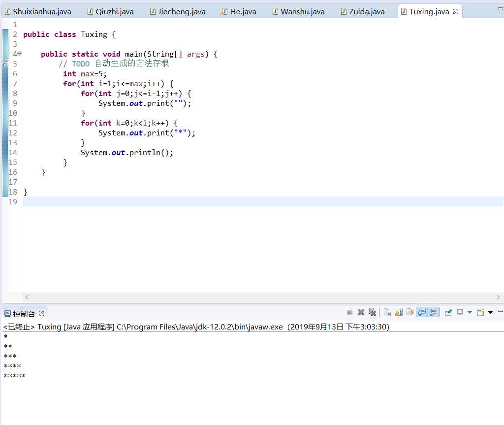Close the Tuxing.java editor tab
The height and width of the screenshot is (425, 504).
pyautogui.click(x=455, y=11)
